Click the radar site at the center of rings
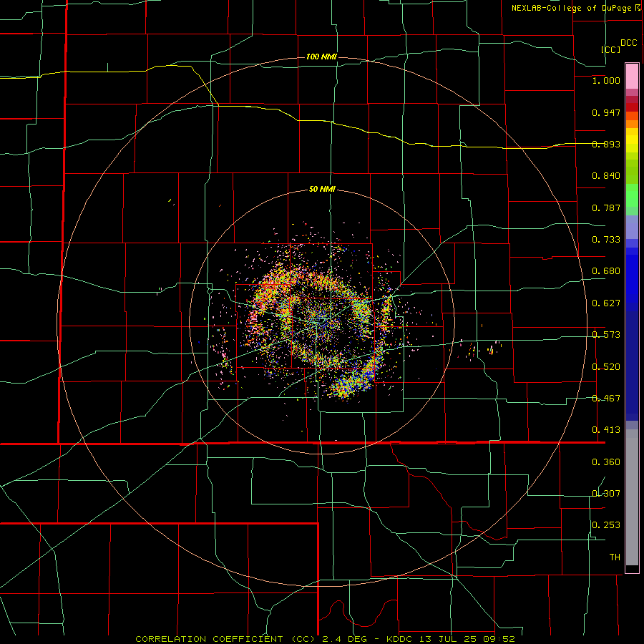644x644 pixels. 322,321
